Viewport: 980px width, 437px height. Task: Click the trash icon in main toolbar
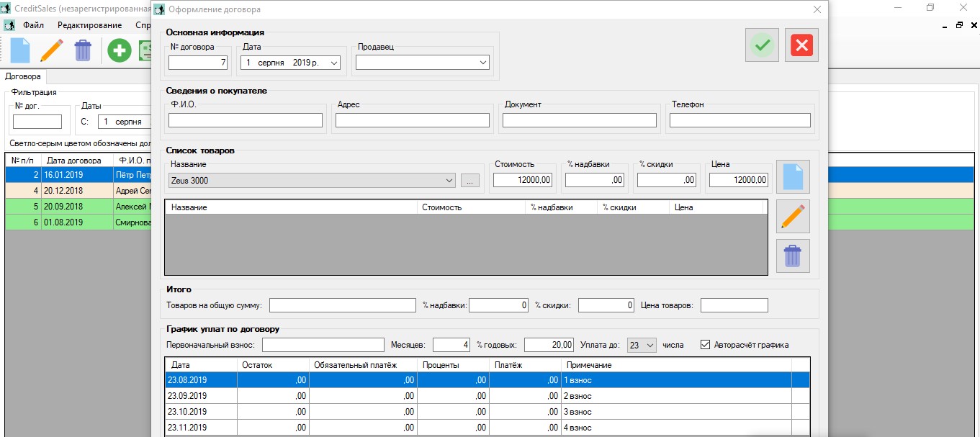83,50
